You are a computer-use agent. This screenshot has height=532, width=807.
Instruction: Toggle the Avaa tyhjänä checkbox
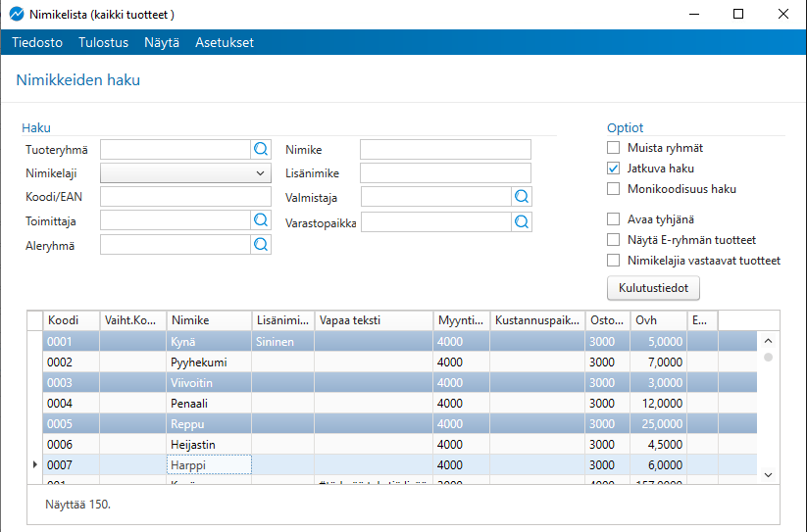[x=613, y=218]
